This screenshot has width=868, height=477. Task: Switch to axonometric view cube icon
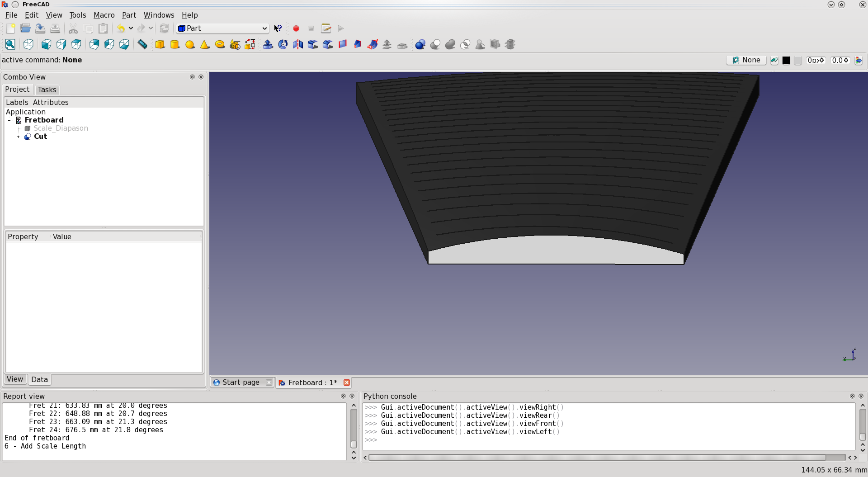point(28,44)
